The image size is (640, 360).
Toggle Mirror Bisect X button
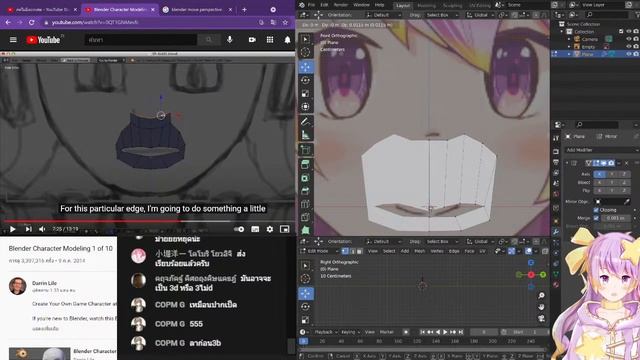click(599, 182)
